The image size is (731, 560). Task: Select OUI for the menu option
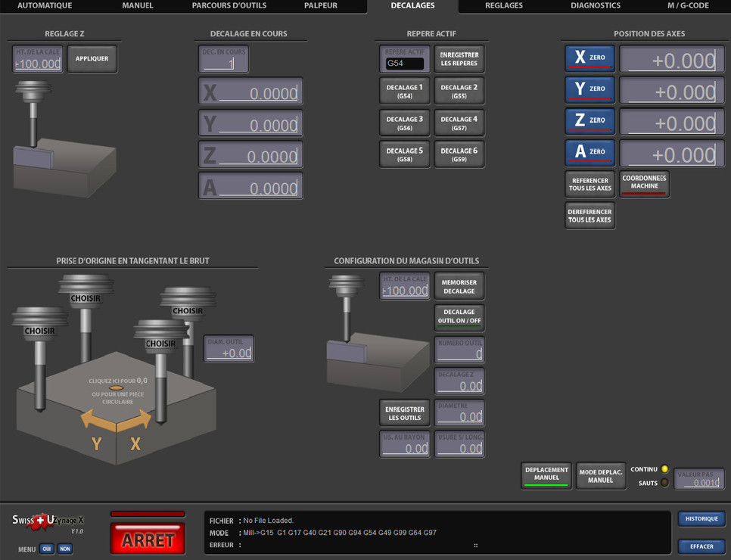pyautogui.click(x=47, y=549)
